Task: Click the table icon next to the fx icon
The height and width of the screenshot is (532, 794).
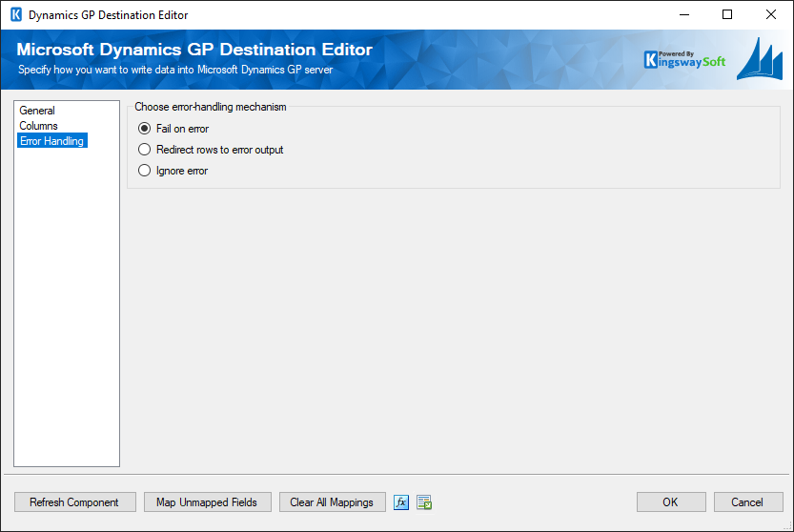Action: (x=424, y=502)
